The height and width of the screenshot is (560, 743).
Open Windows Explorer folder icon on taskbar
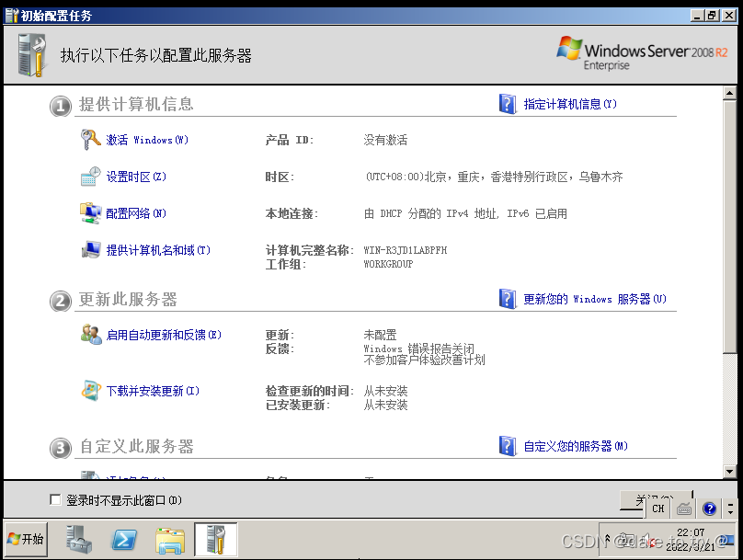(169, 540)
